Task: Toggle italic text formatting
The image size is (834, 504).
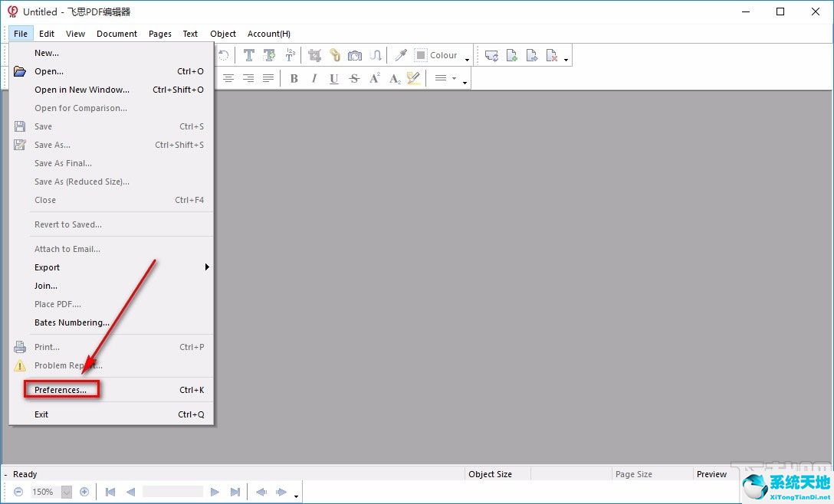Action: tap(314, 78)
